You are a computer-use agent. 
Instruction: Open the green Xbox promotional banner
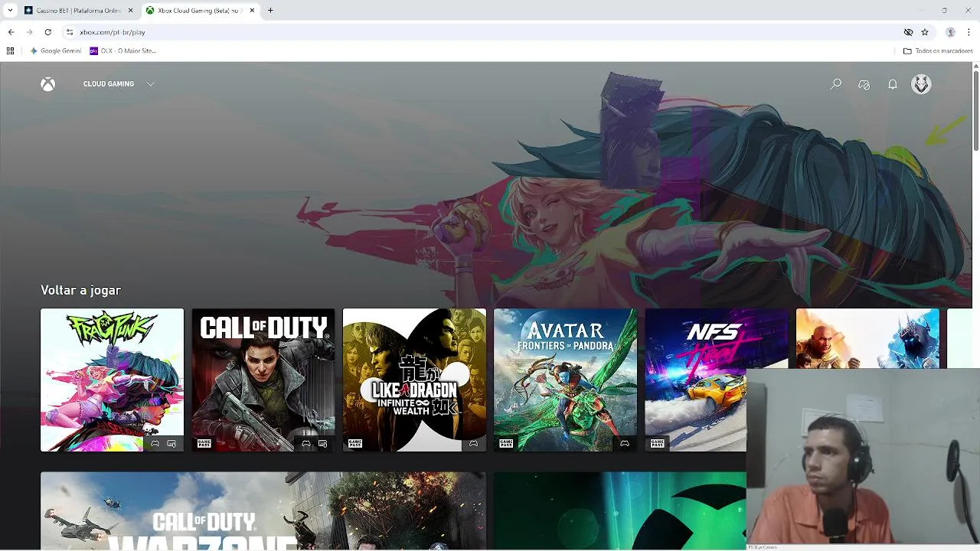(619, 510)
